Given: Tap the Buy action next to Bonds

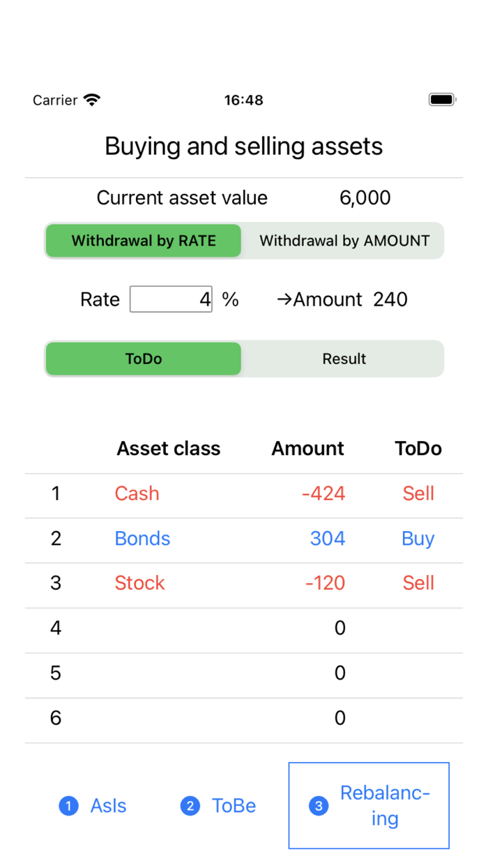Looking at the screenshot, I should click(x=418, y=538).
